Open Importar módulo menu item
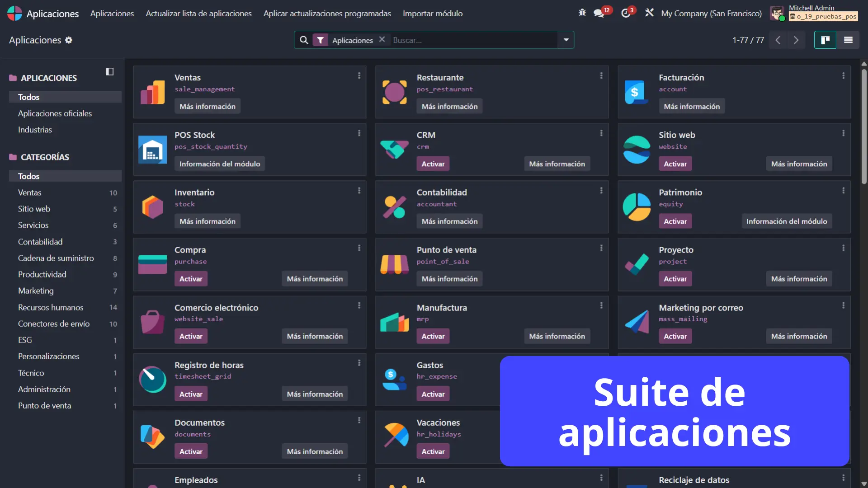This screenshot has height=488, width=868. coord(433,14)
